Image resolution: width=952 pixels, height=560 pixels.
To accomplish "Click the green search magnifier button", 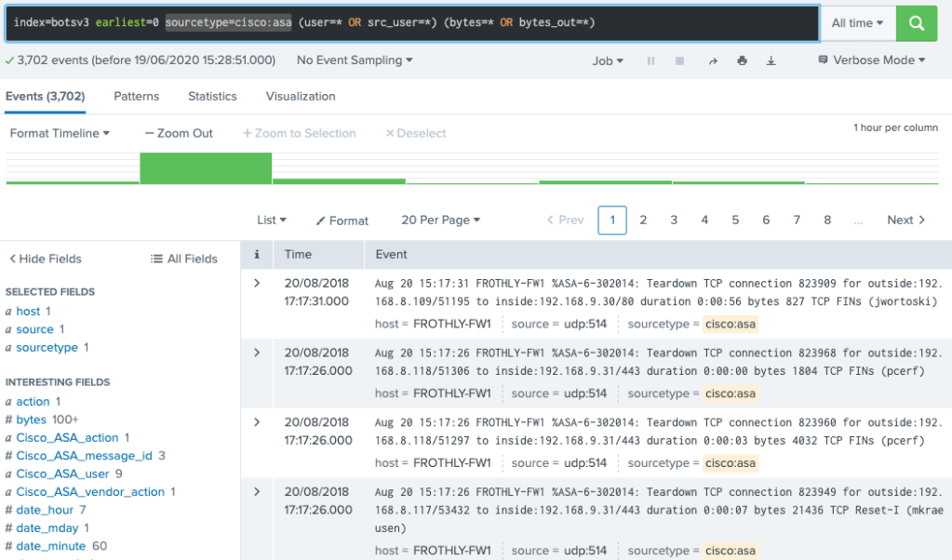I will (x=916, y=23).
